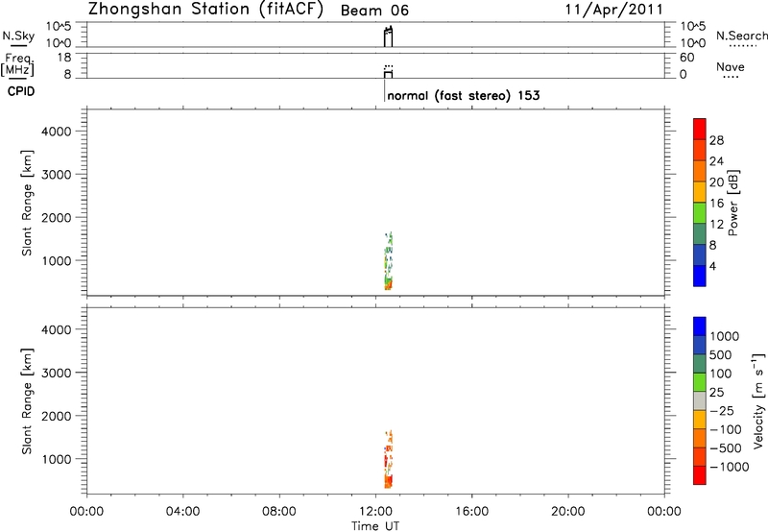Screen dimensions: 768x532
Task: Pick the 8–12 dB teal swatch
Action: (700, 233)
